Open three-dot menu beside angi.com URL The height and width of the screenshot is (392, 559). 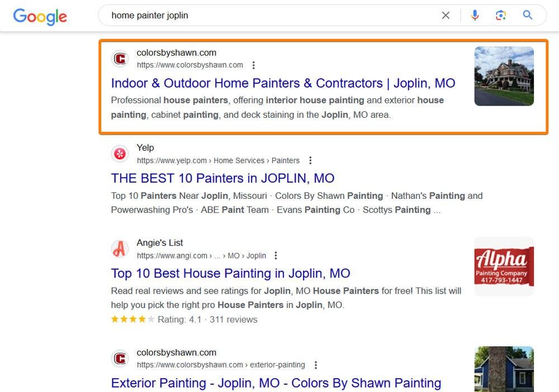pyautogui.click(x=276, y=255)
